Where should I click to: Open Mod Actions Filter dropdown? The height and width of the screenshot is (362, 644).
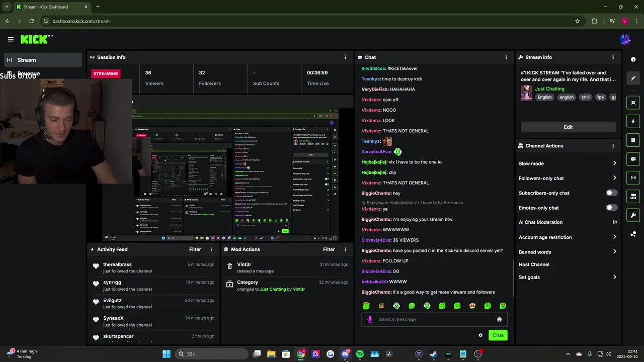click(329, 249)
